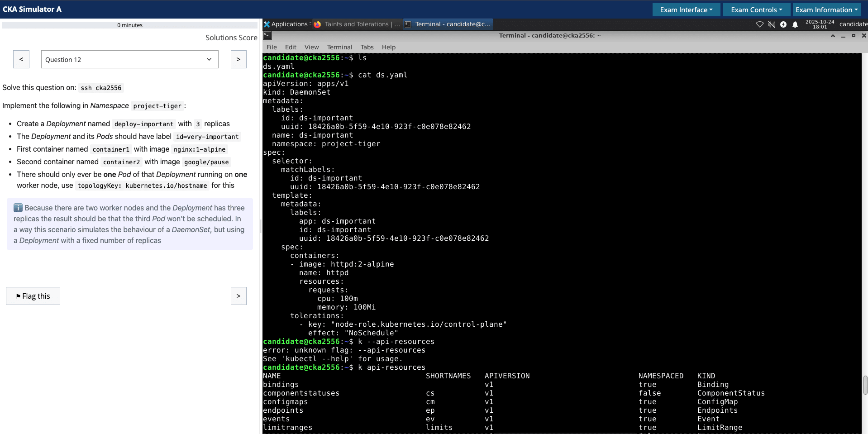Click the muted volume tray icon
Image resolution: width=868 pixels, height=434 pixels.
[772, 24]
